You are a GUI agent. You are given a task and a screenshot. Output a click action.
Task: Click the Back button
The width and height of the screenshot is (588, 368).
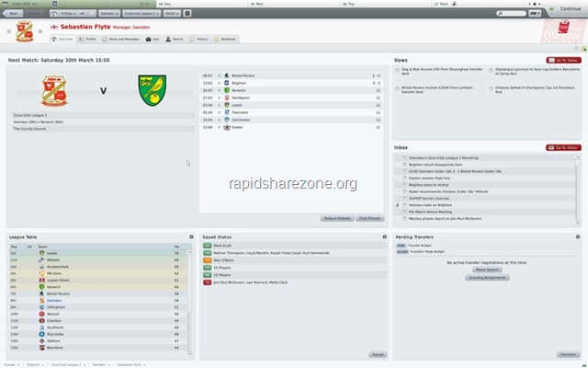pos(13,14)
